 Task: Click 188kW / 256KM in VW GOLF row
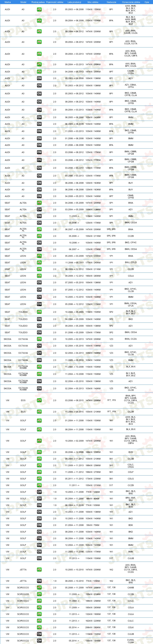point(93,466)
